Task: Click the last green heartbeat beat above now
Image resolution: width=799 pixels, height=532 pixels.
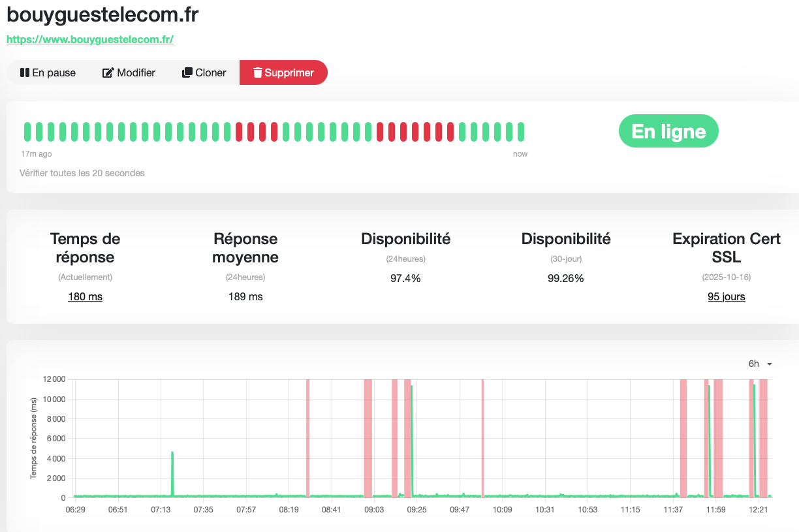Action: coord(521,132)
